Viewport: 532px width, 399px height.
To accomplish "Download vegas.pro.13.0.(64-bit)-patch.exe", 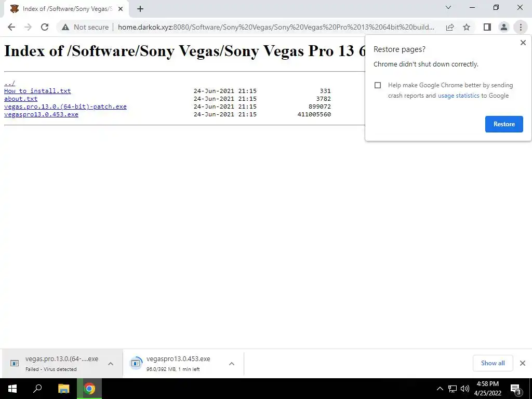I will pyautogui.click(x=65, y=107).
